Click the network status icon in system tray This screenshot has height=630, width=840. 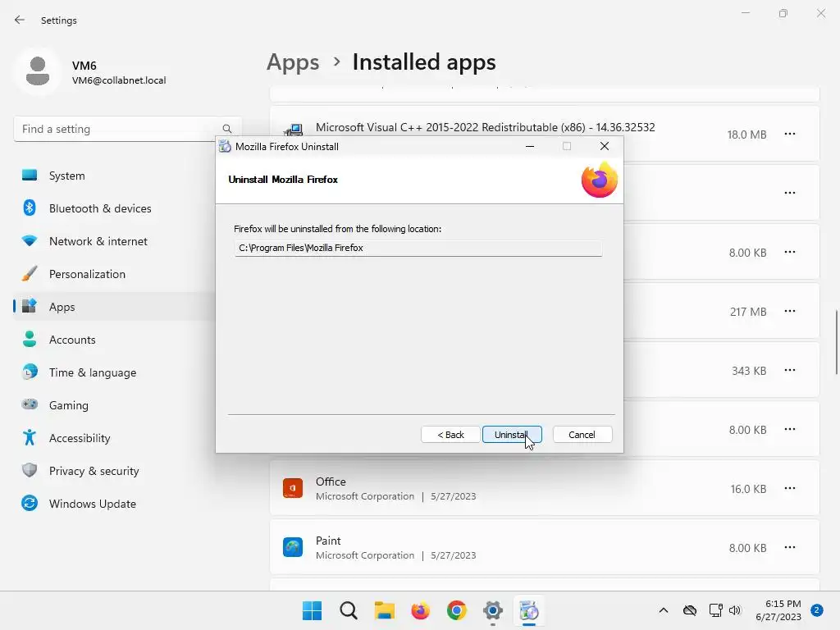pyautogui.click(x=715, y=610)
